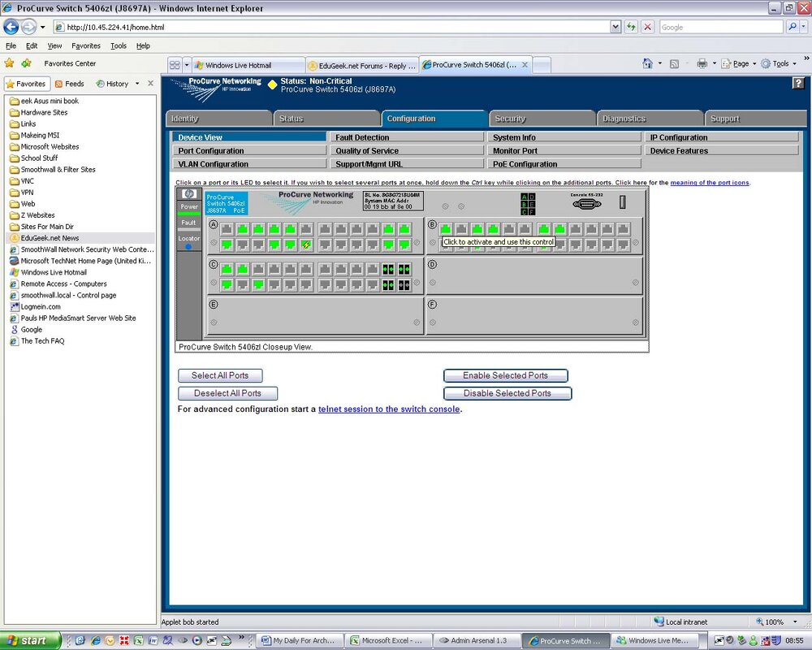Open the PoE Configuration sub-tab
This screenshot has height=650, width=812.
tap(564, 164)
